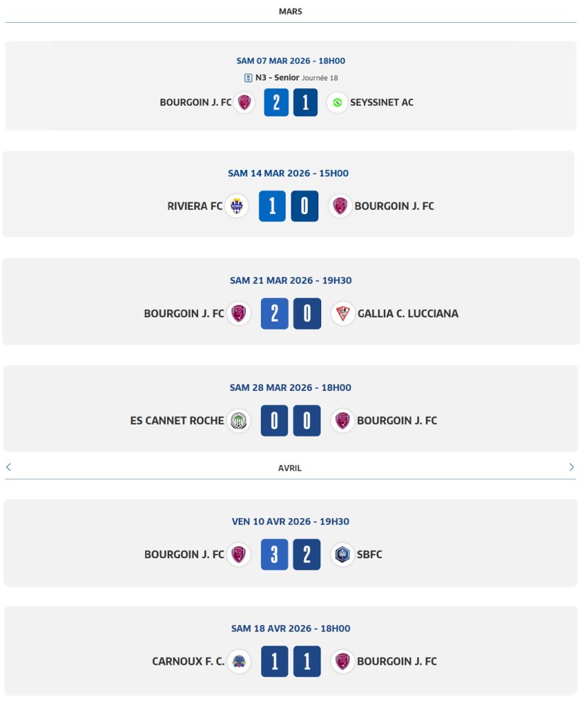Click Bourgoin logo in the Riviera FC match

tap(340, 206)
